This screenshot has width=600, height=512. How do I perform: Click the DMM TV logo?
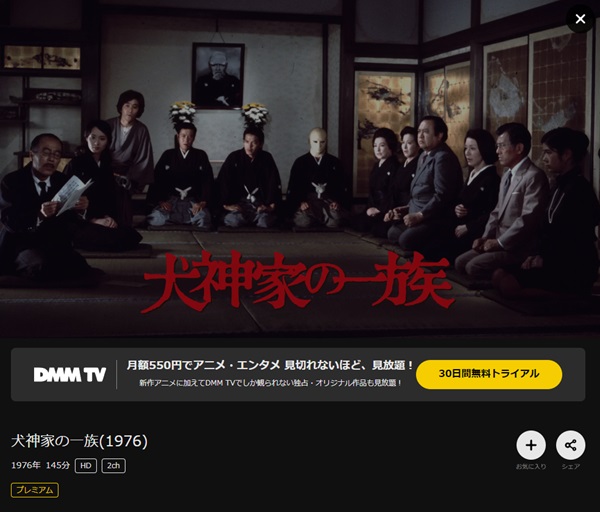pos(70,375)
